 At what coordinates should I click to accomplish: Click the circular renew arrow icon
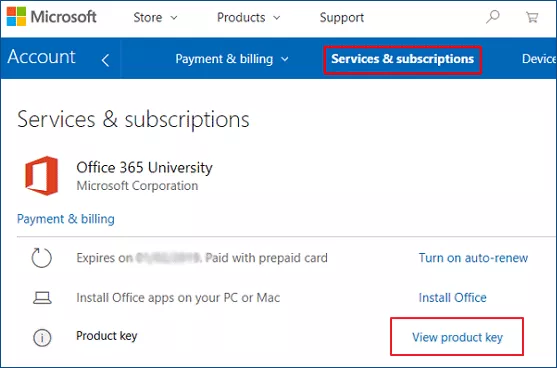42,258
